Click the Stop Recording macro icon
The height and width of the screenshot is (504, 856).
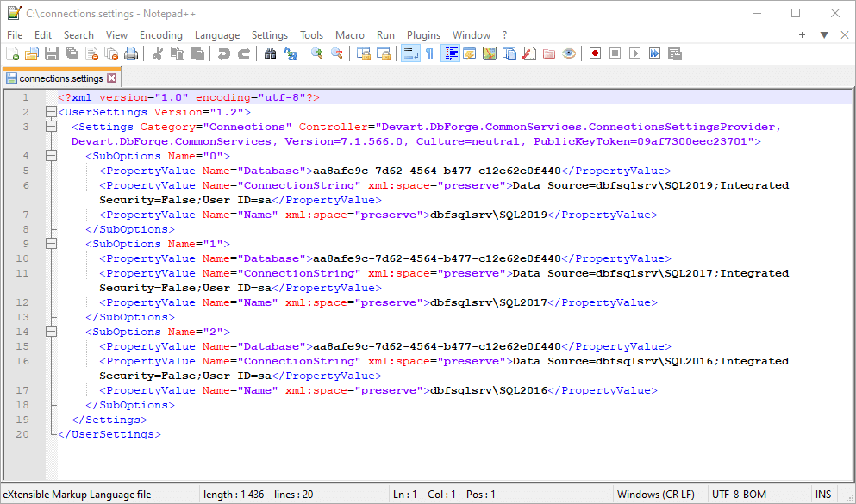(x=615, y=53)
